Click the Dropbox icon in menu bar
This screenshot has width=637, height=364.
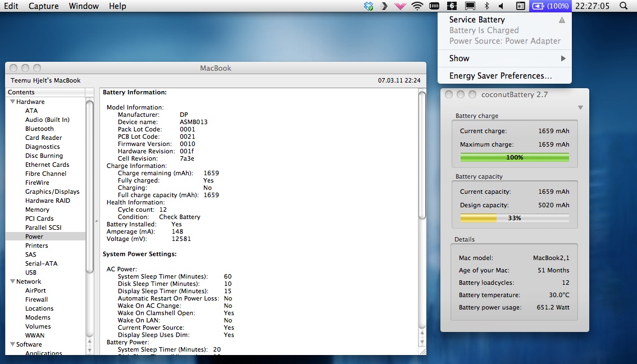click(x=368, y=6)
